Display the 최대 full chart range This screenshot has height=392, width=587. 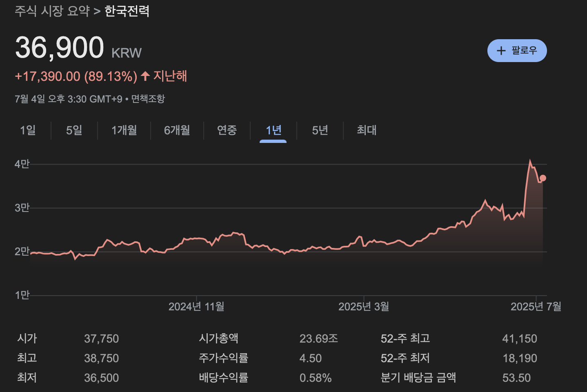click(x=365, y=130)
